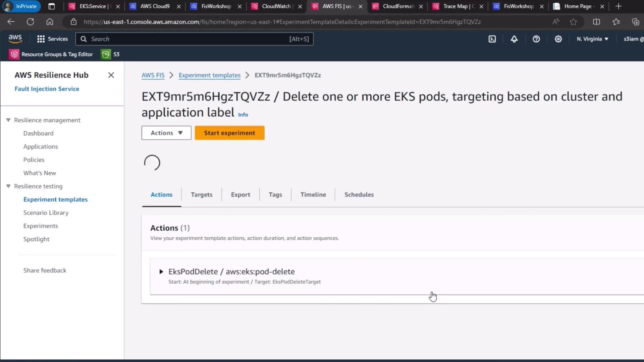Close the AWS Resilience Hub sidebar
This screenshot has height=362, width=644.
tap(111, 75)
